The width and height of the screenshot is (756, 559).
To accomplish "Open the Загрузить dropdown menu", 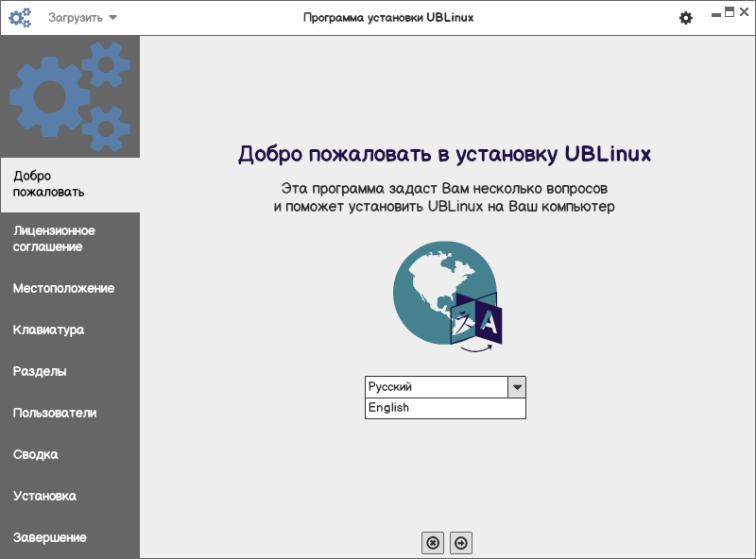I will tap(82, 18).
